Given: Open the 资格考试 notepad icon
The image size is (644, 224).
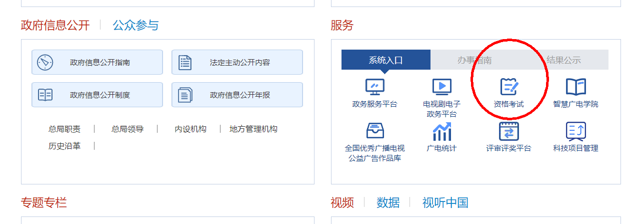Looking at the screenshot, I should point(509,87).
